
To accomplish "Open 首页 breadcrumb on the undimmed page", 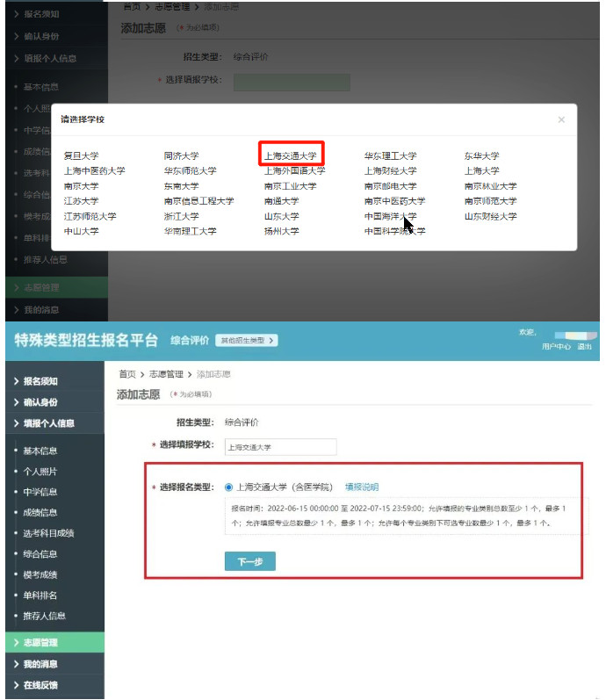I will [x=127, y=374].
